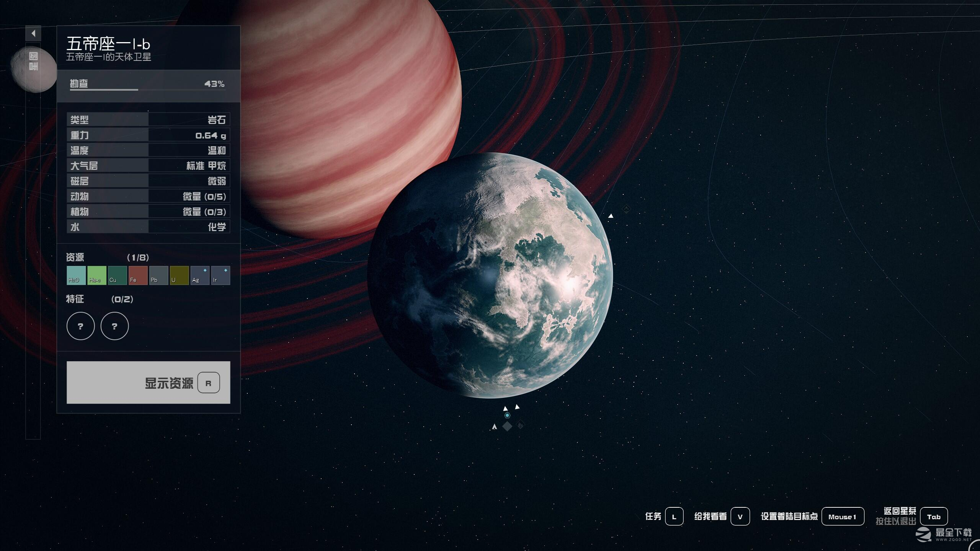This screenshot has width=980, height=551.
Task: Select the 温度 温和 row
Action: [x=149, y=150]
